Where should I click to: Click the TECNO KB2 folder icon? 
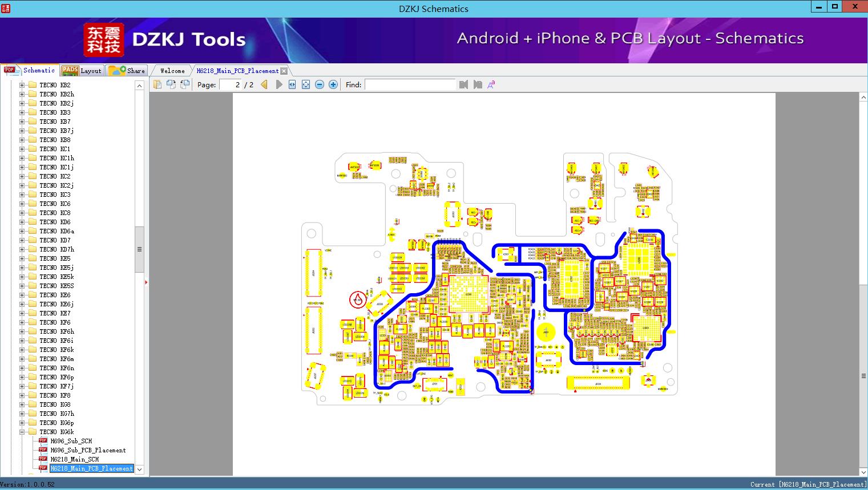tap(33, 85)
